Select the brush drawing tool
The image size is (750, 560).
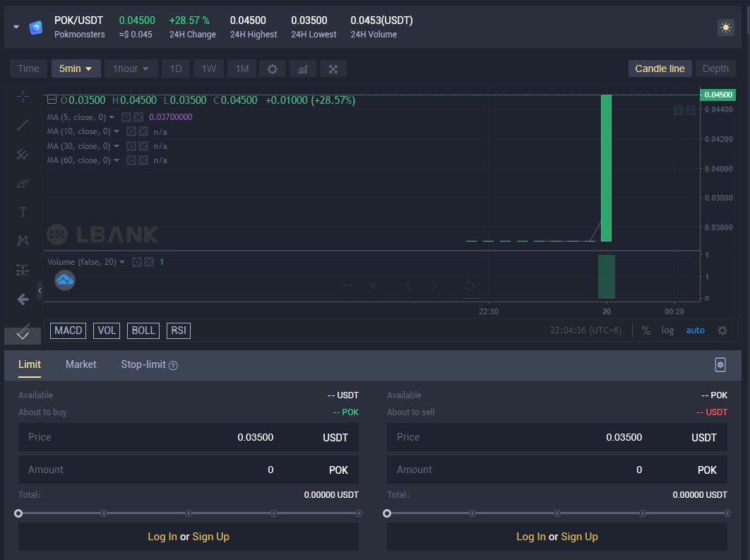pos(23,183)
